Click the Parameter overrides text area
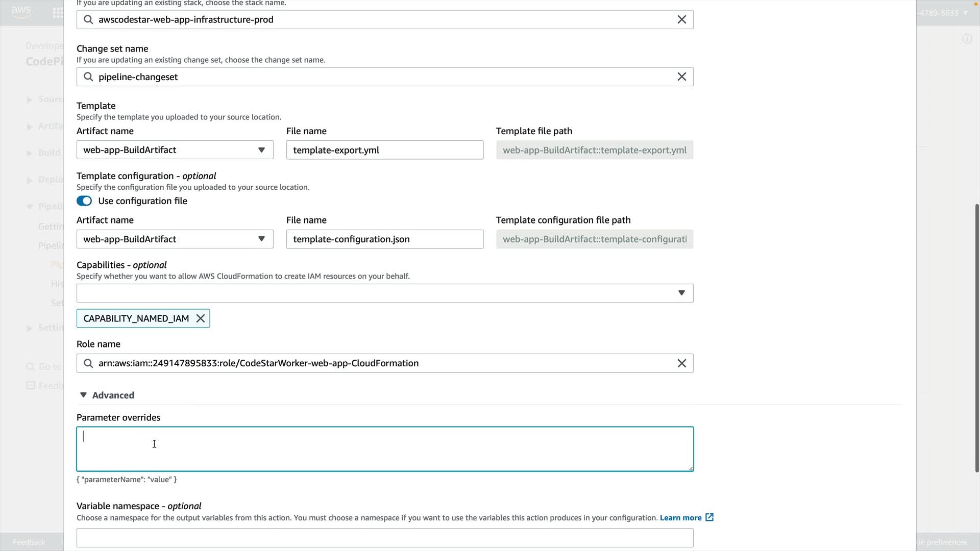This screenshot has height=551, width=980. click(385, 449)
